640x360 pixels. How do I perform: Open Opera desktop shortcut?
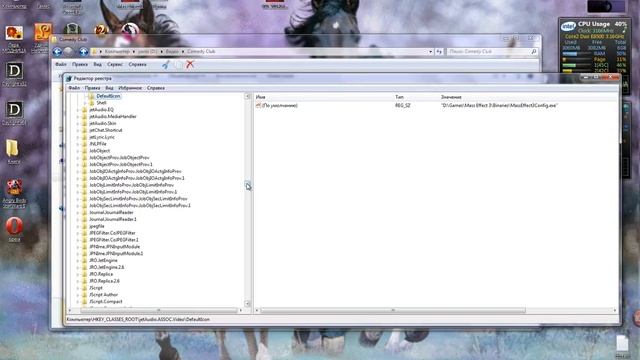pos(14,229)
